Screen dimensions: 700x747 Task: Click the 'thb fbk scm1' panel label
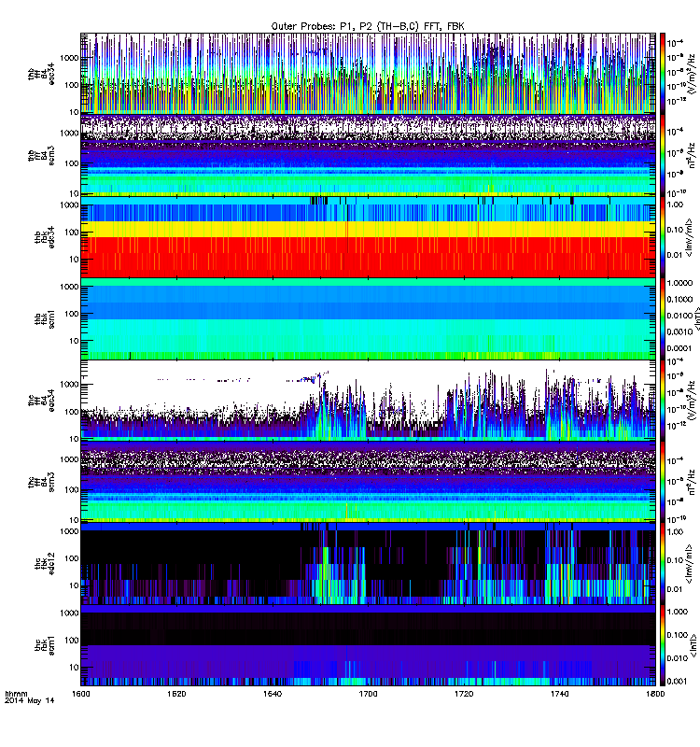pos(44,319)
